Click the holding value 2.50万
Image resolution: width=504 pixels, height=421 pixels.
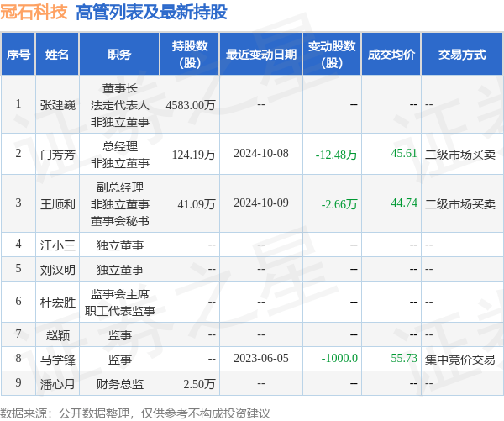tap(199, 384)
